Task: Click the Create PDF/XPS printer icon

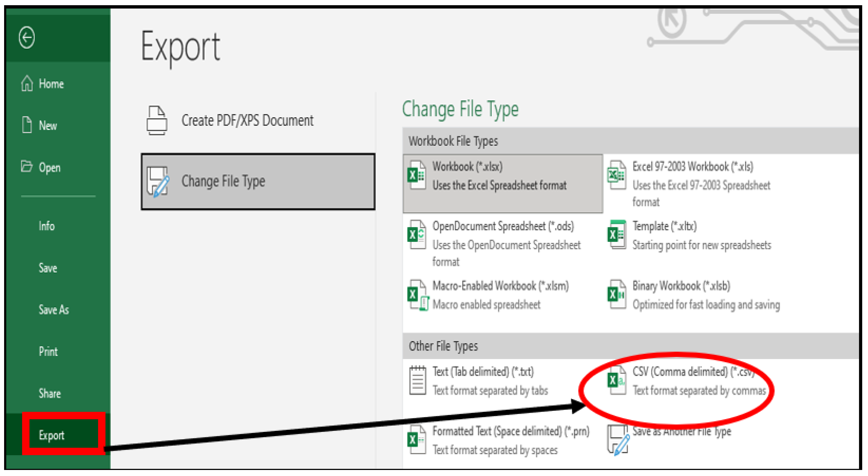Action: point(157,120)
